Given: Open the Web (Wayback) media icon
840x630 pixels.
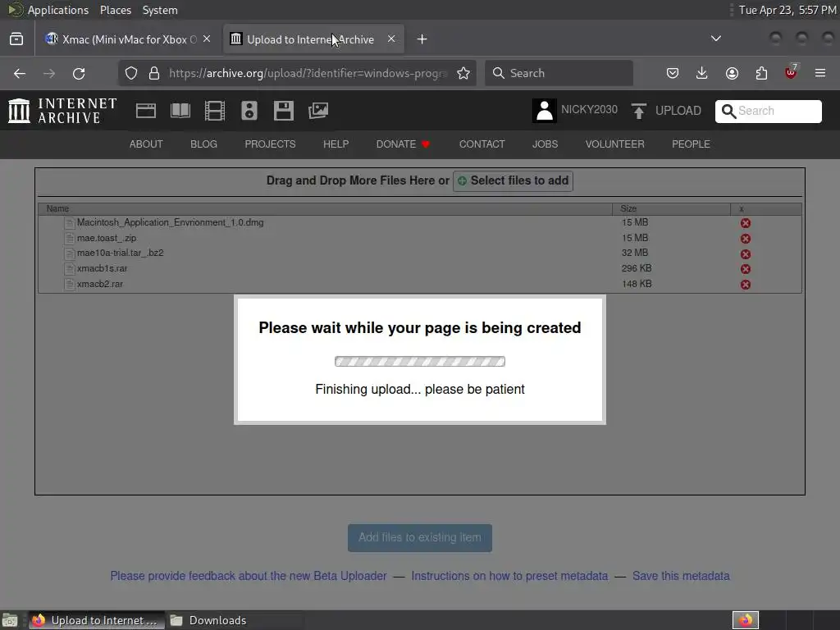Looking at the screenshot, I should 146,111.
